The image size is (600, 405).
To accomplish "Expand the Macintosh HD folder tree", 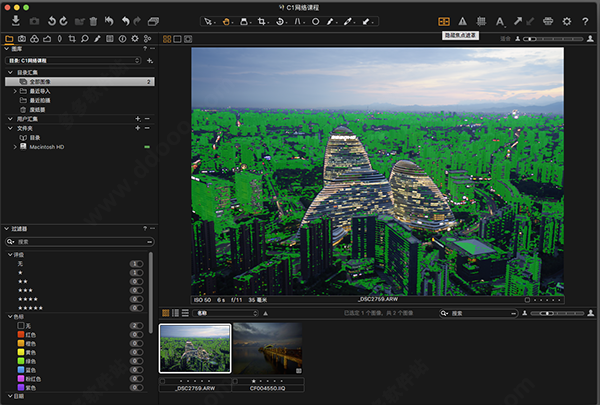I will (14, 147).
